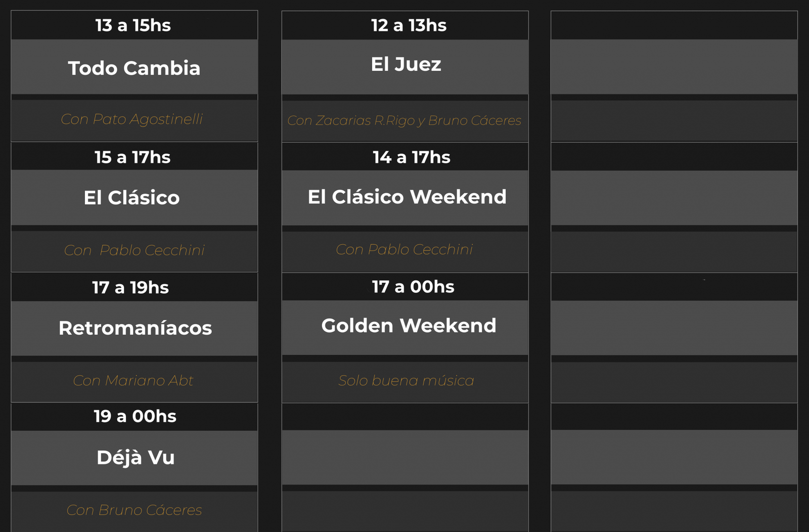Click host text Con Mariano Abt
Screen dimensions: 809x532
(133, 380)
